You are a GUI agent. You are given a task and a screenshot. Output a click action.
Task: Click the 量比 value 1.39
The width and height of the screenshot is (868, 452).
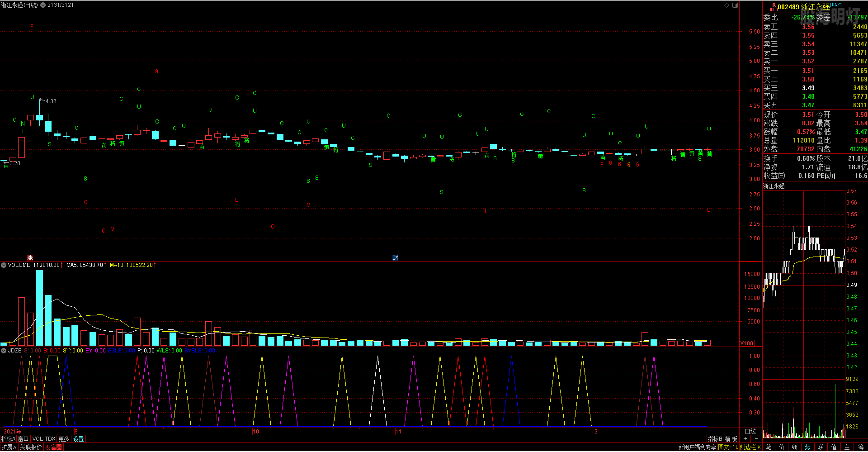pyautogui.click(x=861, y=140)
